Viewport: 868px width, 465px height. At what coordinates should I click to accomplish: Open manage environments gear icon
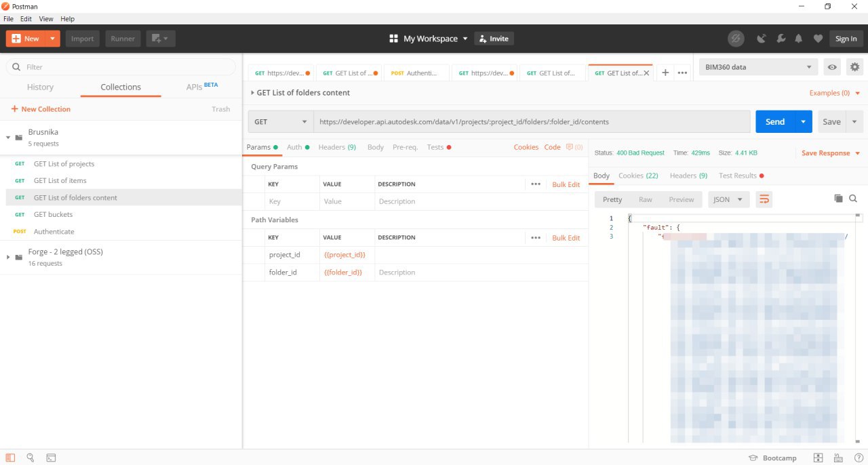854,67
